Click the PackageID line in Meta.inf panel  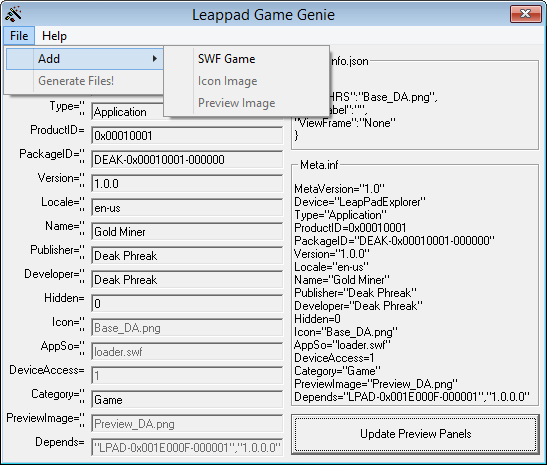394,241
